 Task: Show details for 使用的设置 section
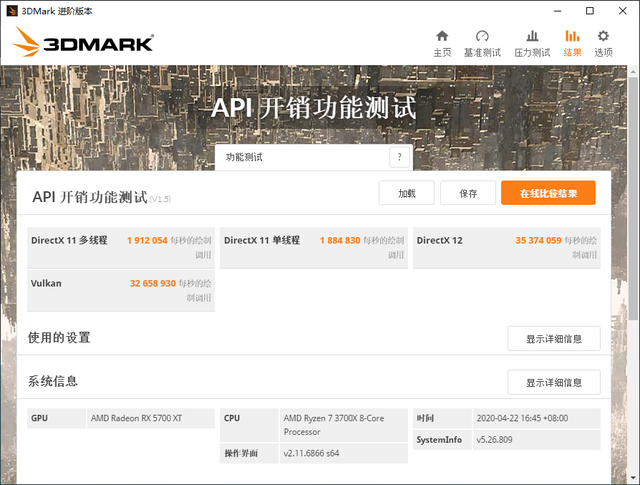tap(554, 338)
